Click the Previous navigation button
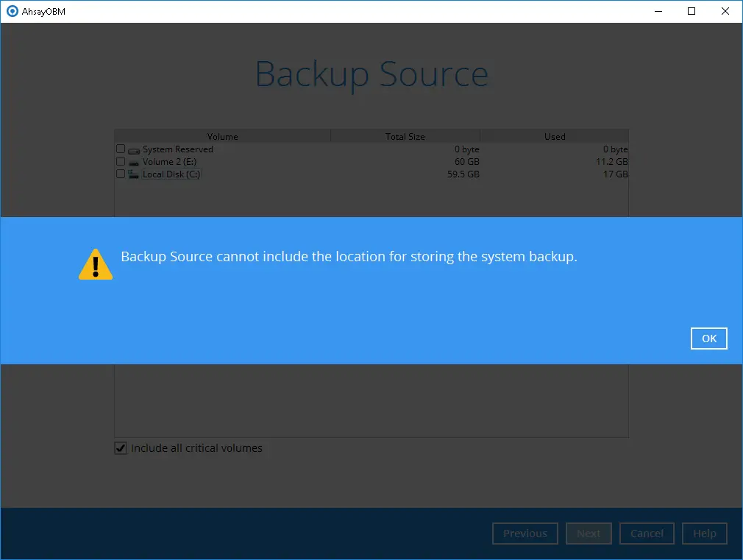743x560 pixels. tap(525, 534)
